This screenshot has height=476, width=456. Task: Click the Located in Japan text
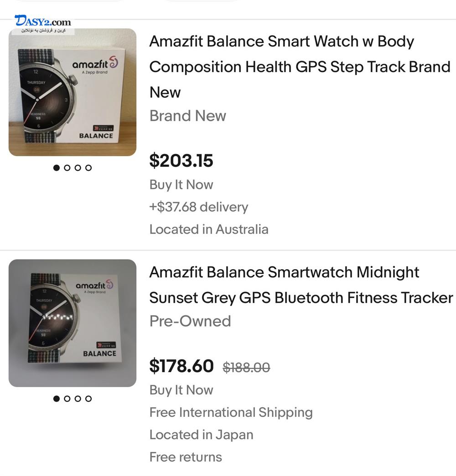201,435
